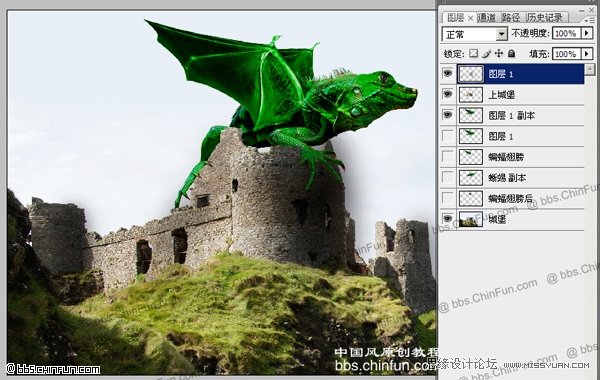This screenshot has height=380, width=600.
Task: Hide the 图层 1 副本 layer
Action: point(447,115)
